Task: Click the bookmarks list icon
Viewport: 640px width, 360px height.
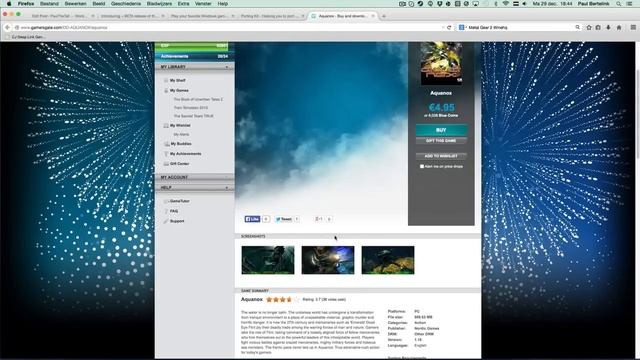Action: click(x=598, y=27)
